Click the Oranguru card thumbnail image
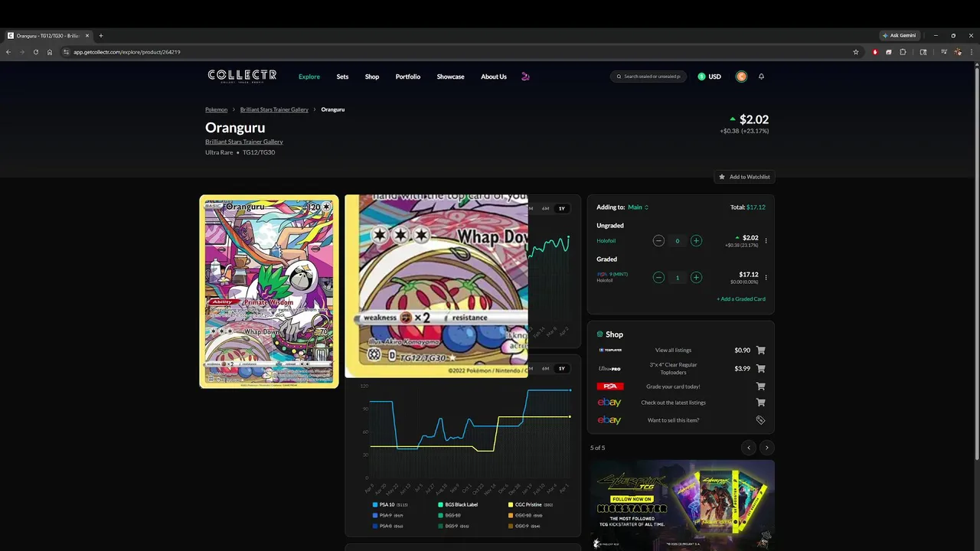 tap(269, 291)
